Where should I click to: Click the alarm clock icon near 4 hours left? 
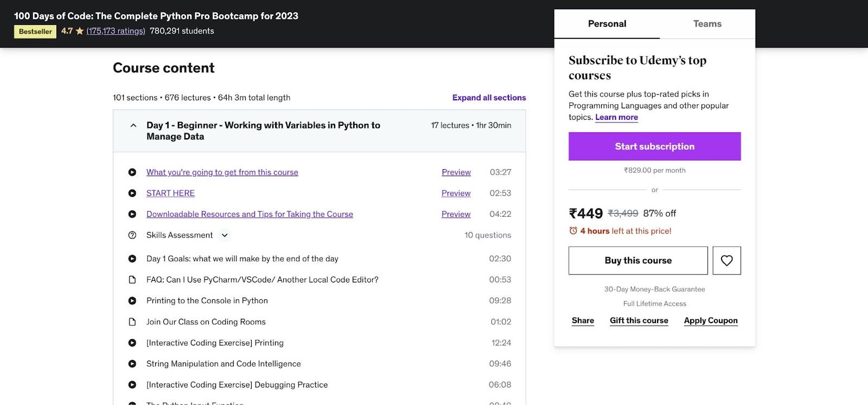click(x=573, y=231)
